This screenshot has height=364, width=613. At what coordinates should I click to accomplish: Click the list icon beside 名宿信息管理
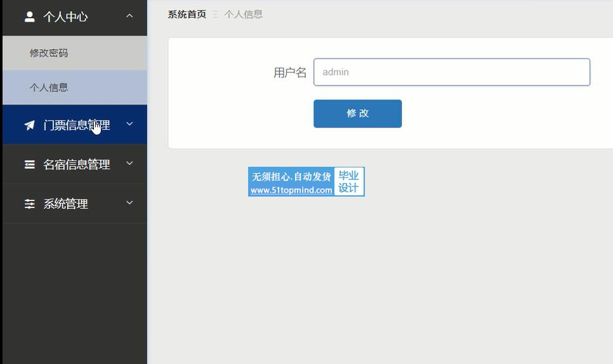point(29,164)
